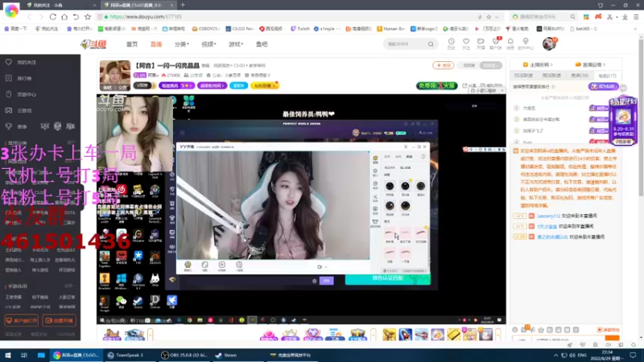Viewport: 644px width, 362px height.
Task: Go to 鱼吧 in Douyu navigation
Action: pyautogui.click(x=262, y=44)
